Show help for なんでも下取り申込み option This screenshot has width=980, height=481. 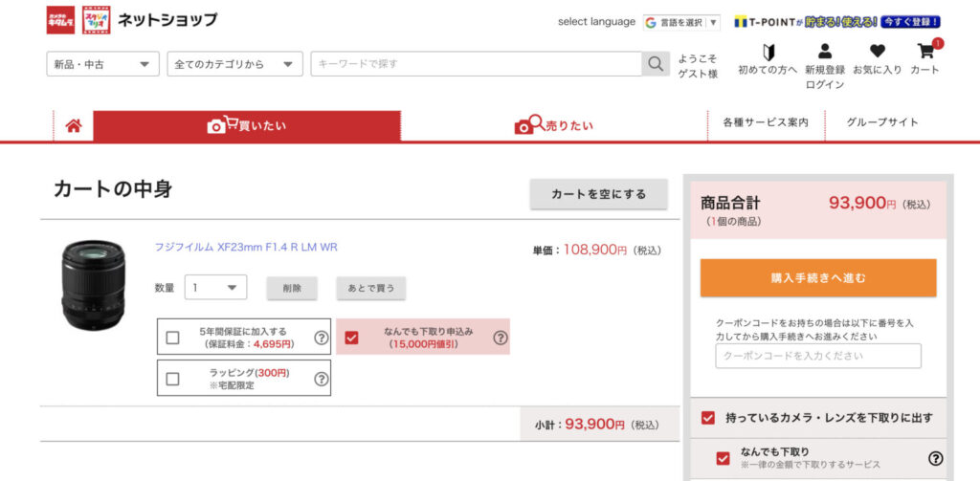[x=500, y=338]
